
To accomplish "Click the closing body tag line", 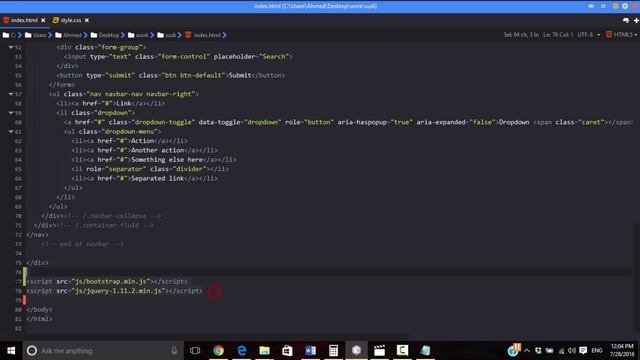I will click(x=39, y=310).
